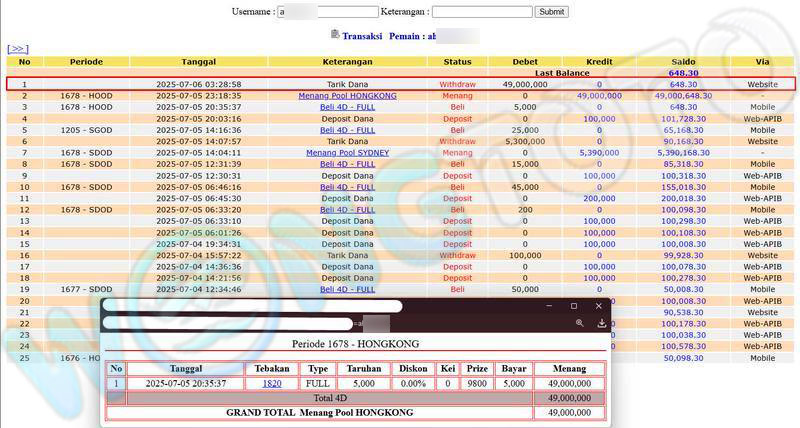Image resolution: width=800 pixels, height=428 pixels.
Task: Maximize the Periode 1678 popup window
Action: click(x=574, y=306)
